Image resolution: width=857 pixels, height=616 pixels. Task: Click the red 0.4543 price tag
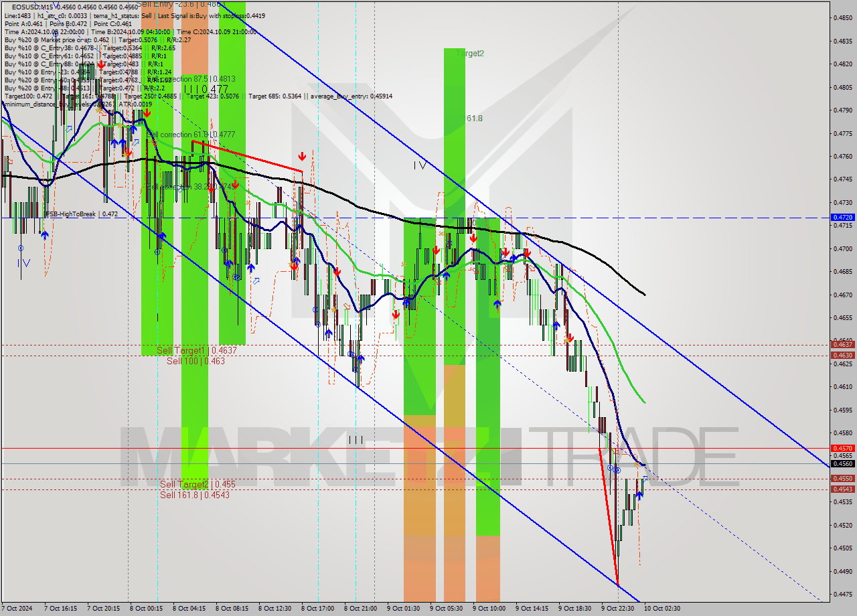(x=842, y=489)
